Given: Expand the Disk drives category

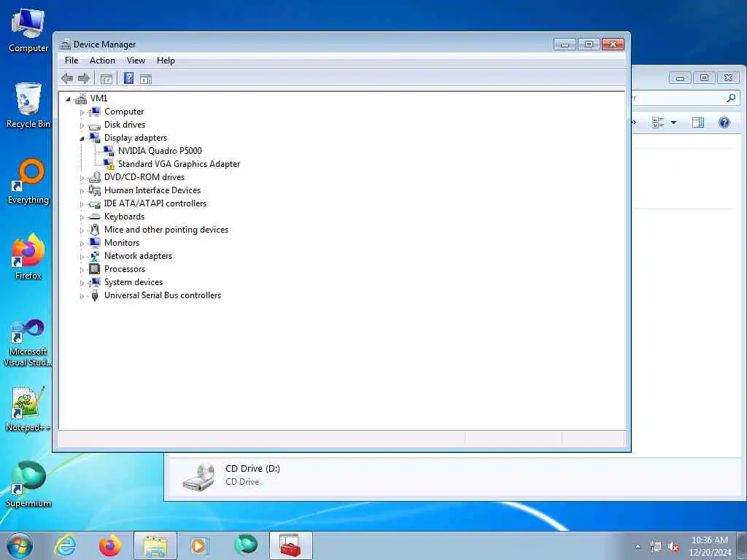Looking at the screenshot, I should (82, 125).
